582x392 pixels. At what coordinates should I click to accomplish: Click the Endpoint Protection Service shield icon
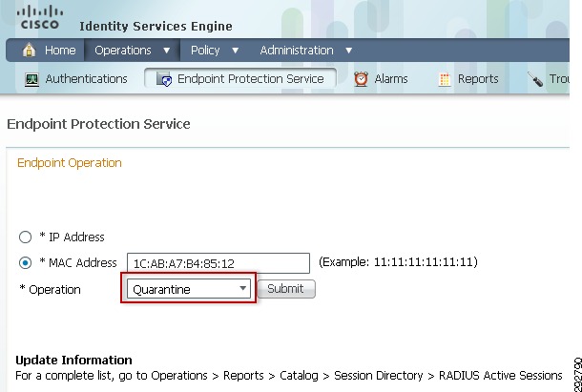pos(164,79)
